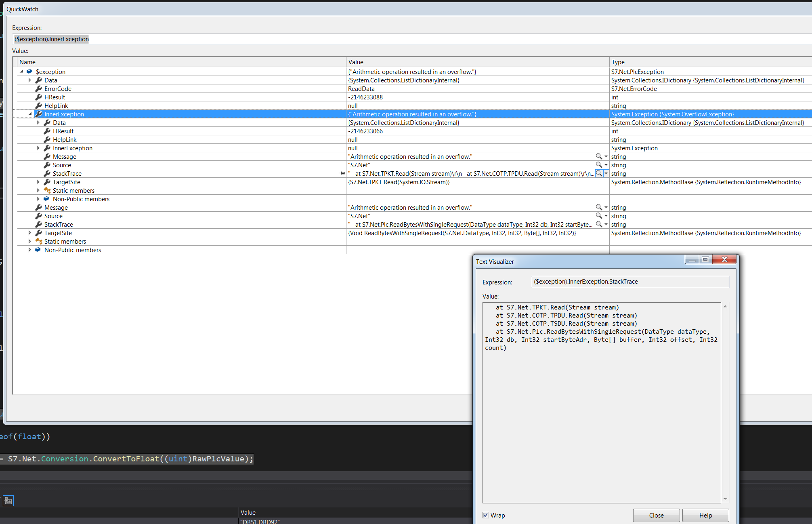Click the exception icon beside $exception node

point(29,72)
